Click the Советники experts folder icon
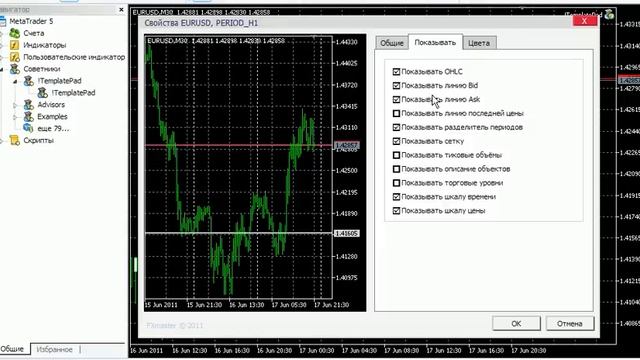The width and height of the screenshot is (640, 360). (15, 69)
